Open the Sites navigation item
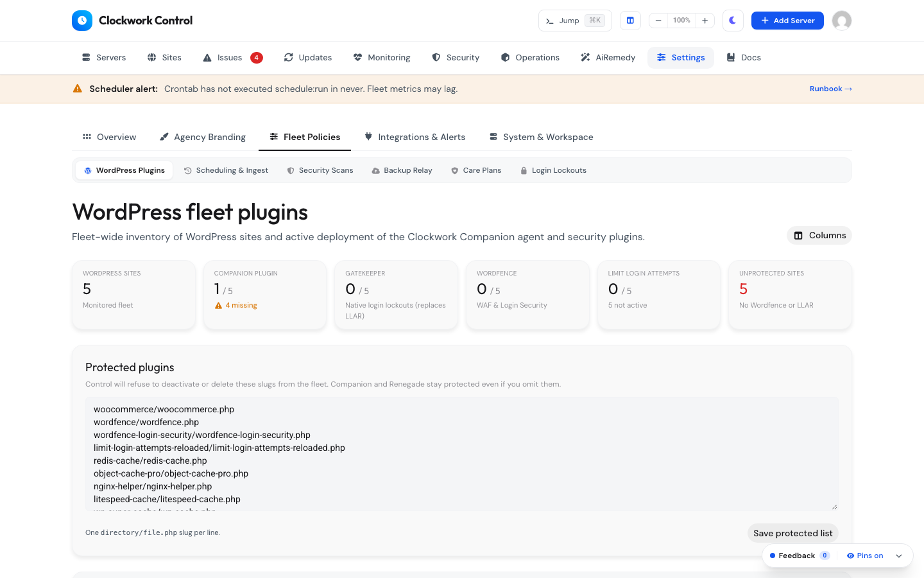Image resolution: width=924 pixels, height=578 pixels. (x=164, y=58)
